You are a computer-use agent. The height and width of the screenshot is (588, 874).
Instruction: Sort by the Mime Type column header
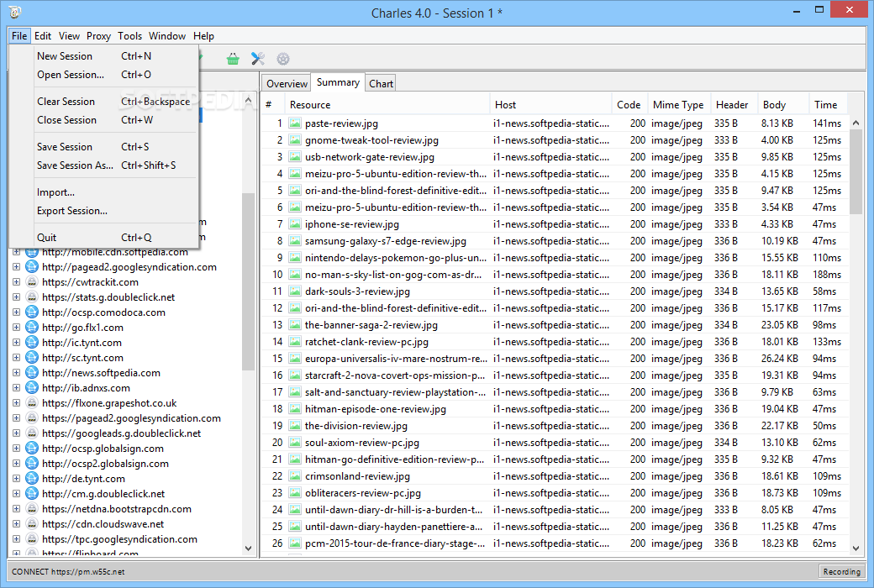click(678, 104)
